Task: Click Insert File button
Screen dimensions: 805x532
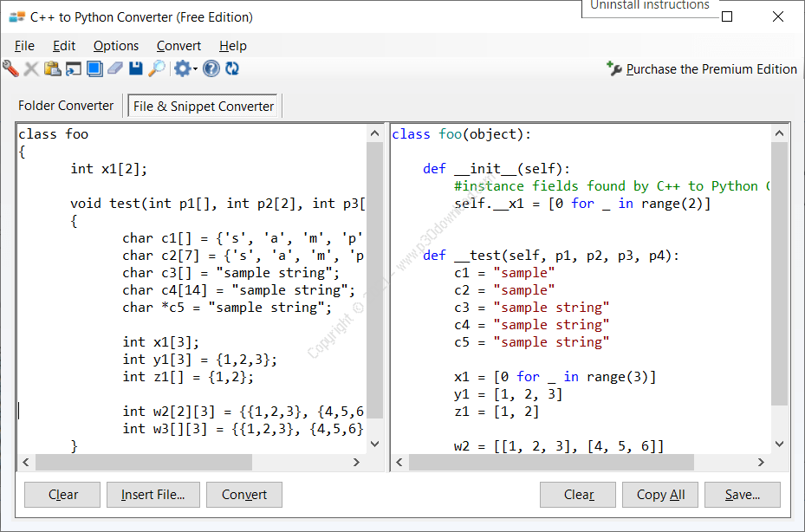Action: coord(153,494)
